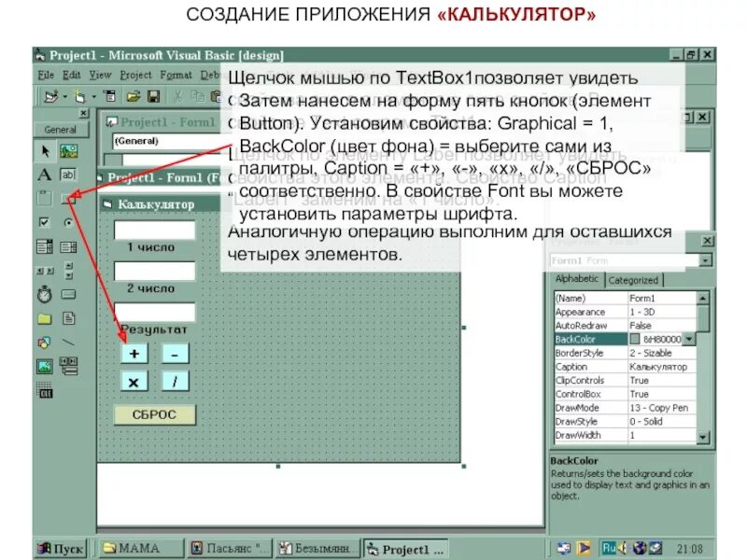Select the OLE container tool in the toolbox

[44, 390]
